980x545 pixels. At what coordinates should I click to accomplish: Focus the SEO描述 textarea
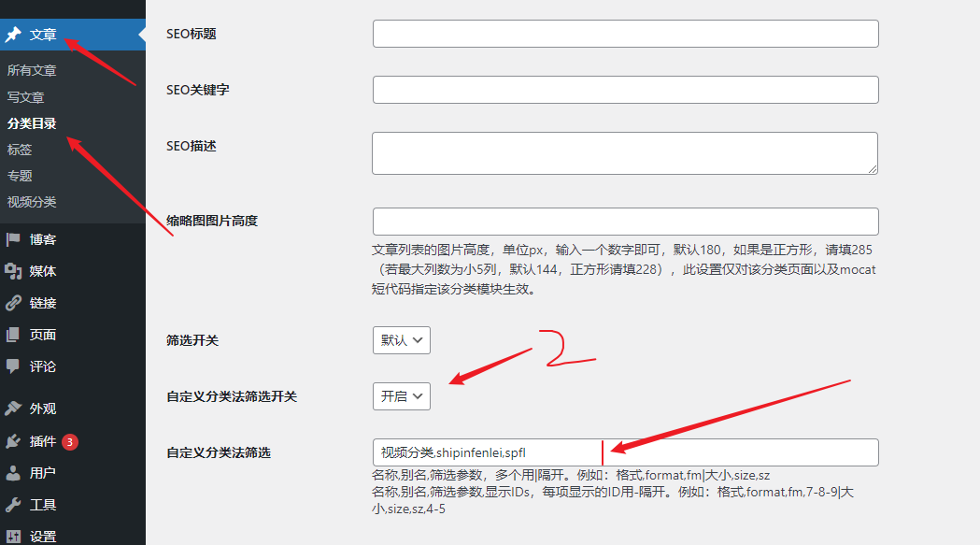tap(625, 153)
